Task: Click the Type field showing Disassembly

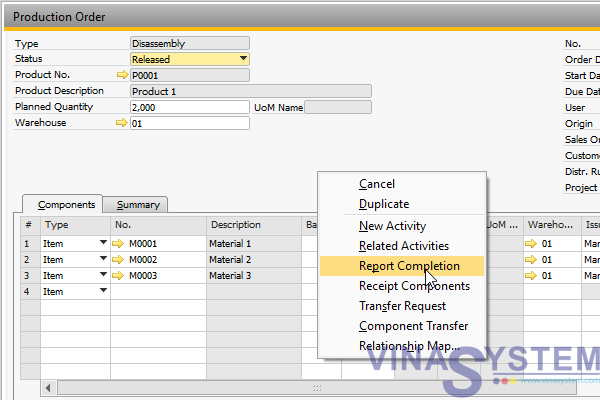Action: (190, 43)
